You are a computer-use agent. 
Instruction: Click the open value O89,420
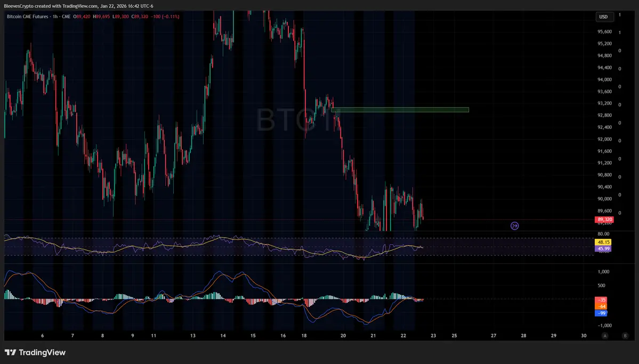pos(82,17)
